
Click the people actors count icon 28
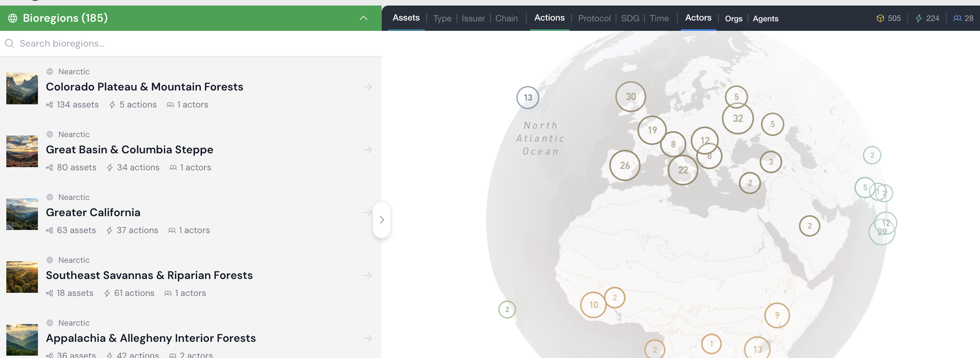(x=957, y=18)
